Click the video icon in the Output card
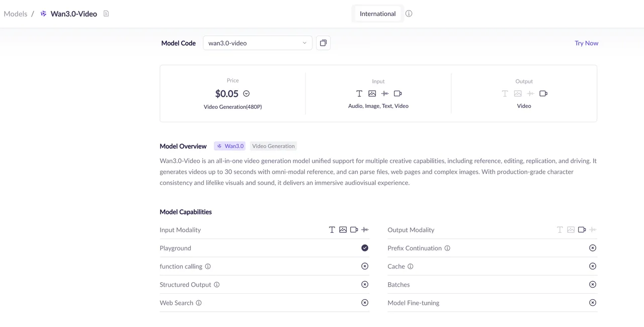 (543, 94)
